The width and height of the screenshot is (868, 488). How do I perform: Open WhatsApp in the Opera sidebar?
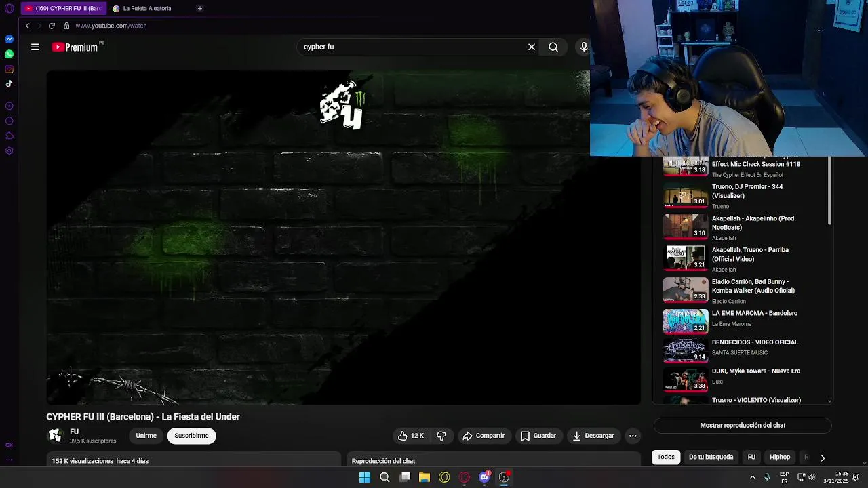[x=9, y=54]
